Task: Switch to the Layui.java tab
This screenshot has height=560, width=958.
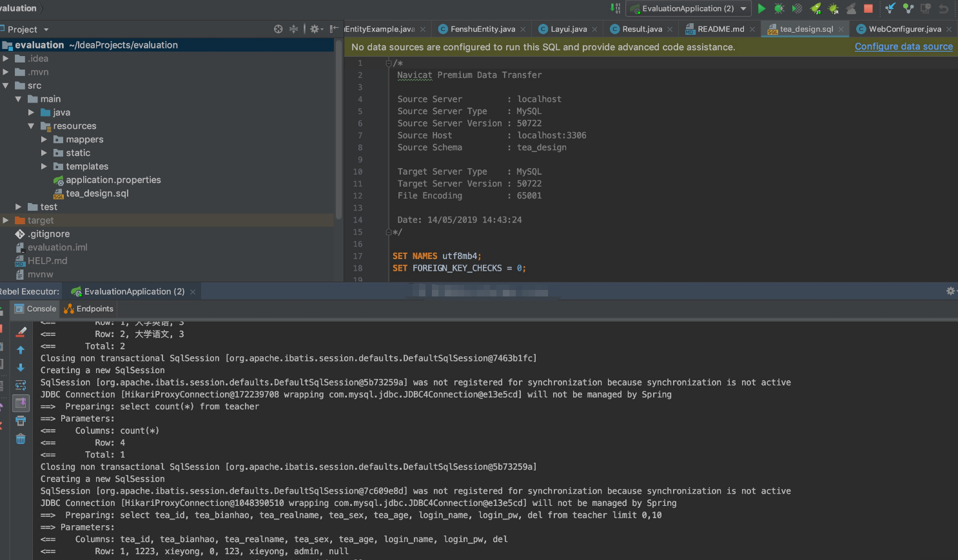Action: point(568,29)
